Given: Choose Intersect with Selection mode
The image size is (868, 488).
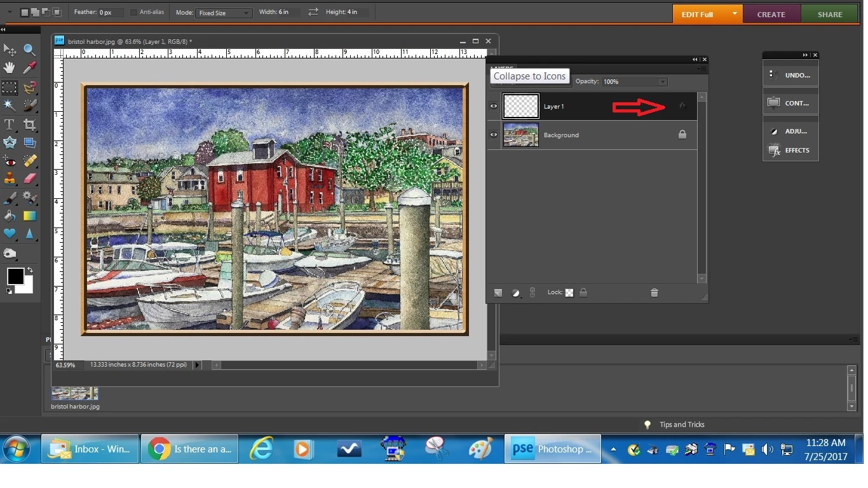Looking at the screenshot, I should (x=56, y=12).
